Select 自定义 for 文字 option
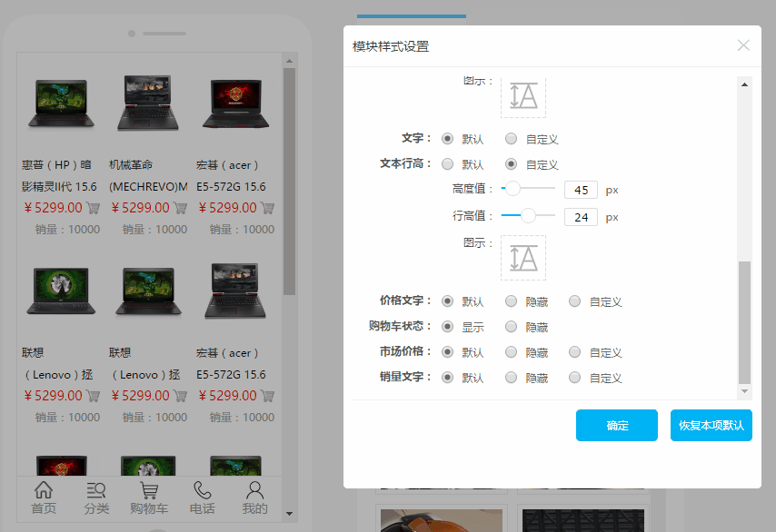Screen dimensions: 776x532 click(x=512, y=139)
